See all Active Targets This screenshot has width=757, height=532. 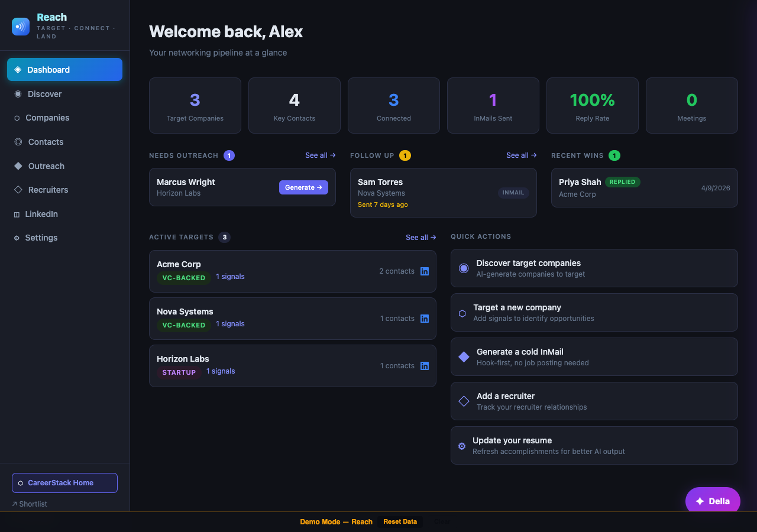[x=420, y=237]
